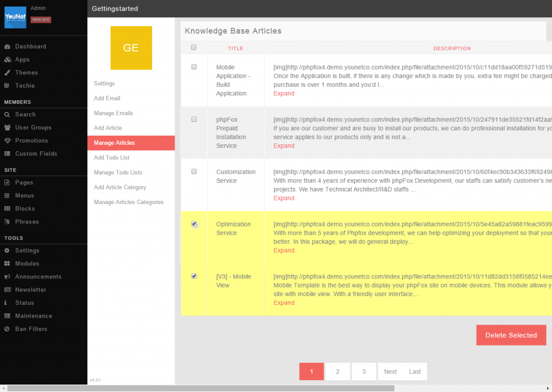This screenshot has height=392, width=552.
Task: Go to pagination page 3
Action: [364, 371]
